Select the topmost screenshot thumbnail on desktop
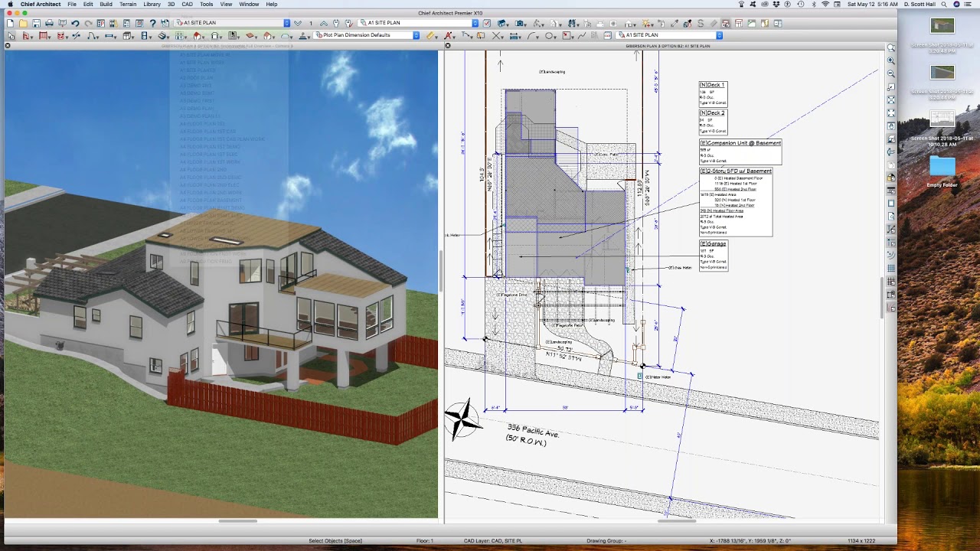Screen dimensions: 980x551 tap(942, 26)
